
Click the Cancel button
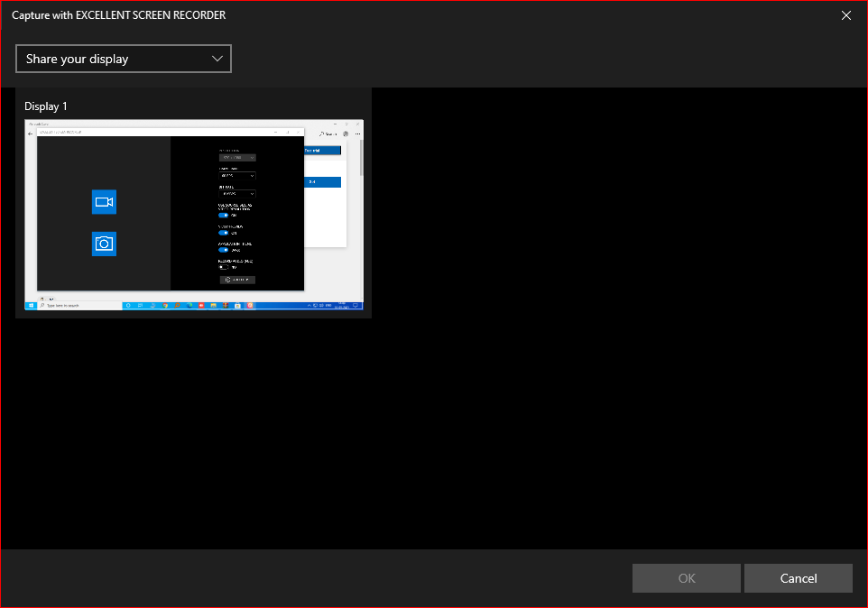point(799,578)
